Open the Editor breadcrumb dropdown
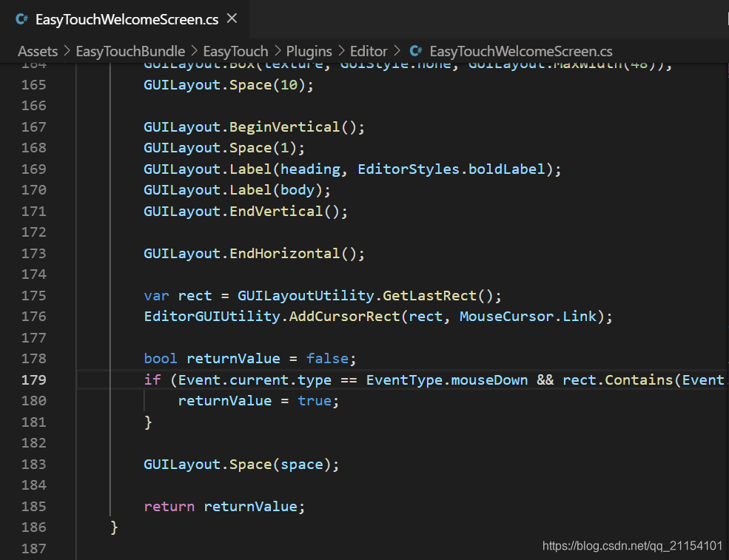 [x=369, y=51]
